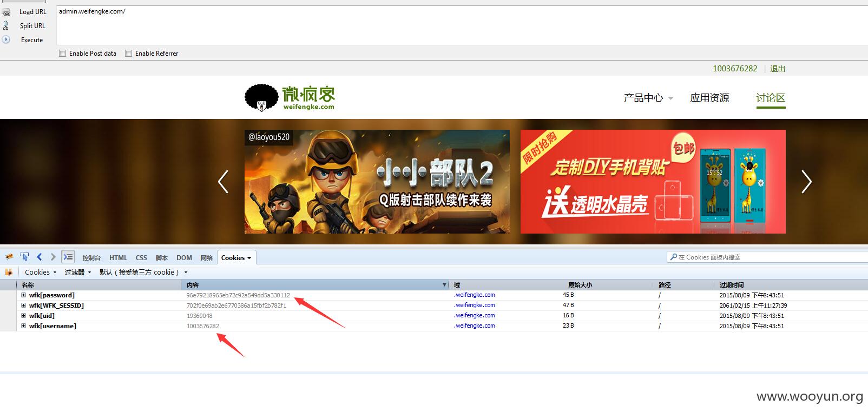Go forward with Firebug right arrow
Viewport: 868px width, 412px height.
52,257
